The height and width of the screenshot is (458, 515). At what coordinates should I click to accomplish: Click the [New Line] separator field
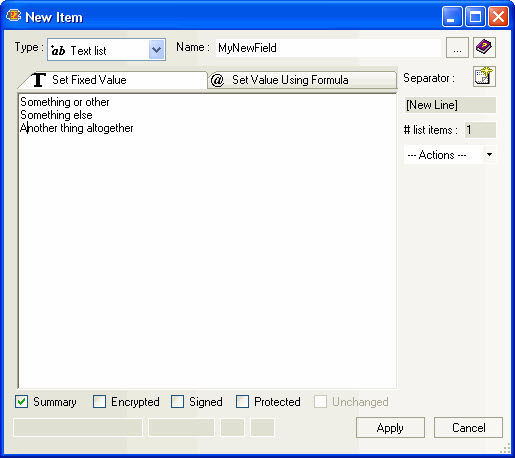(x=450, y=105)
